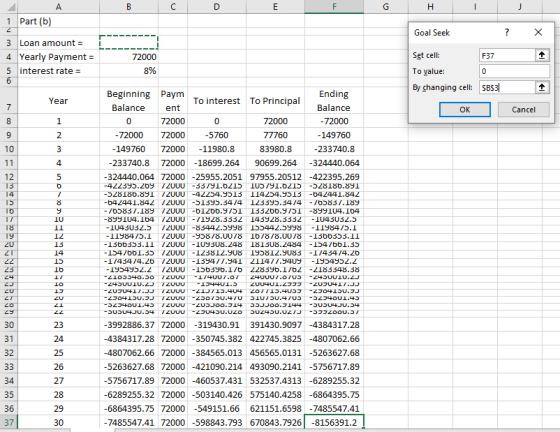The height and width of the screenshot is (432, 560).
Task: Focus the To value input field
Action: tap(514, 71)
